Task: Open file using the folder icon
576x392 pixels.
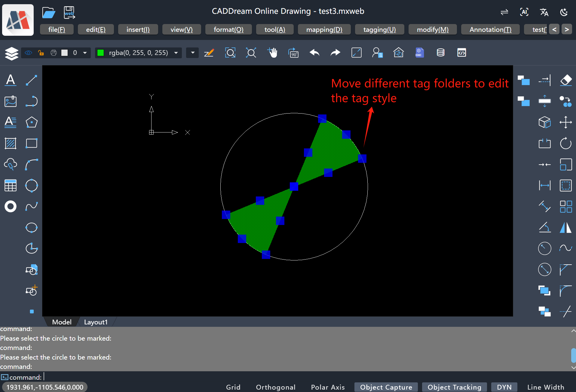Action: (x=48, y=13)
